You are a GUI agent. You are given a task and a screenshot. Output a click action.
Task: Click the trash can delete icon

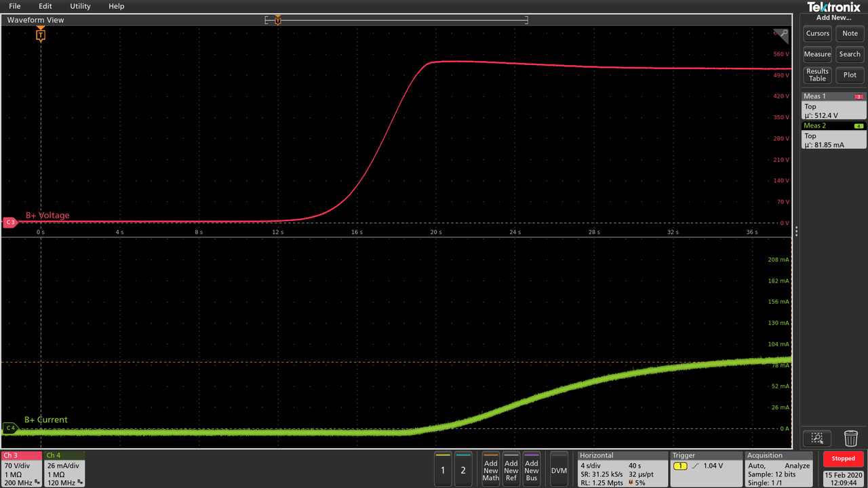click(850, 438)
